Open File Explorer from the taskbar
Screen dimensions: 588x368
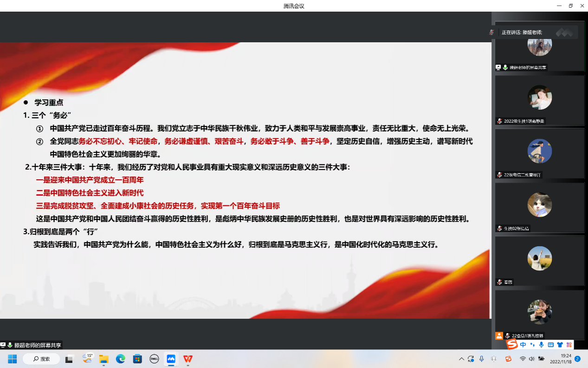(103, 359)
